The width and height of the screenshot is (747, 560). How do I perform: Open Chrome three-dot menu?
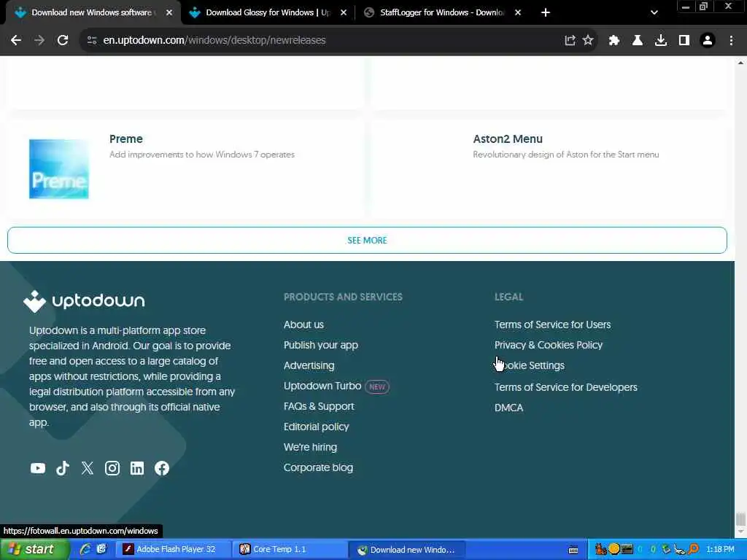(731, 41)
